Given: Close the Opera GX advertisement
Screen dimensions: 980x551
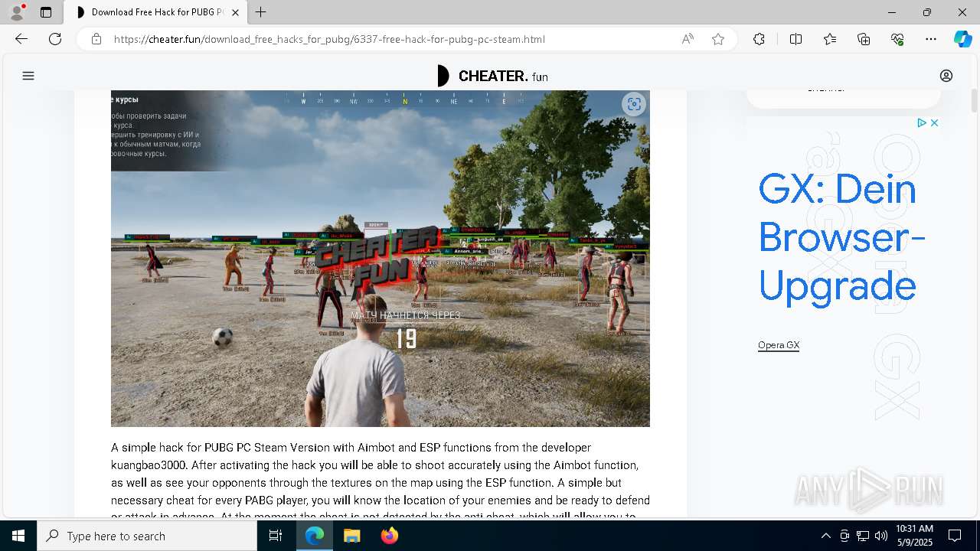Looking at the screenshot, I should coord(934,122).
